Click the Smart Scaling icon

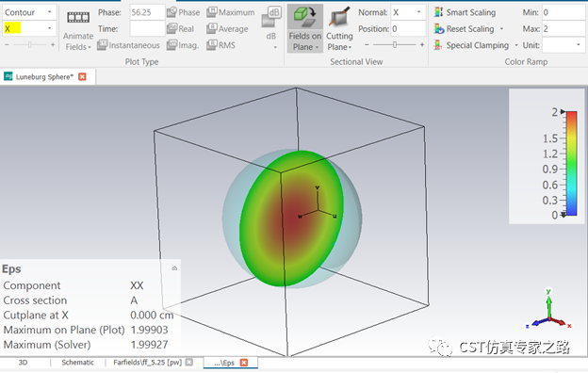point(438,12)
